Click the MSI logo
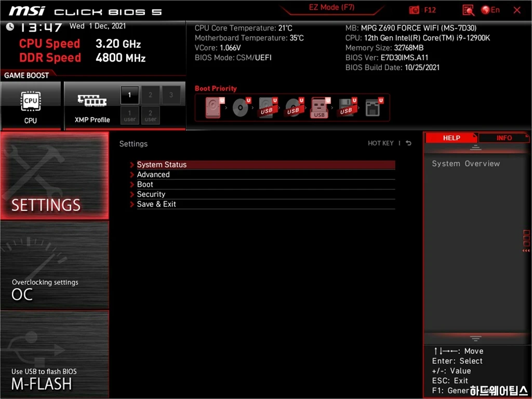The height and width of the screenshot is (399, 532). point(27,10)
